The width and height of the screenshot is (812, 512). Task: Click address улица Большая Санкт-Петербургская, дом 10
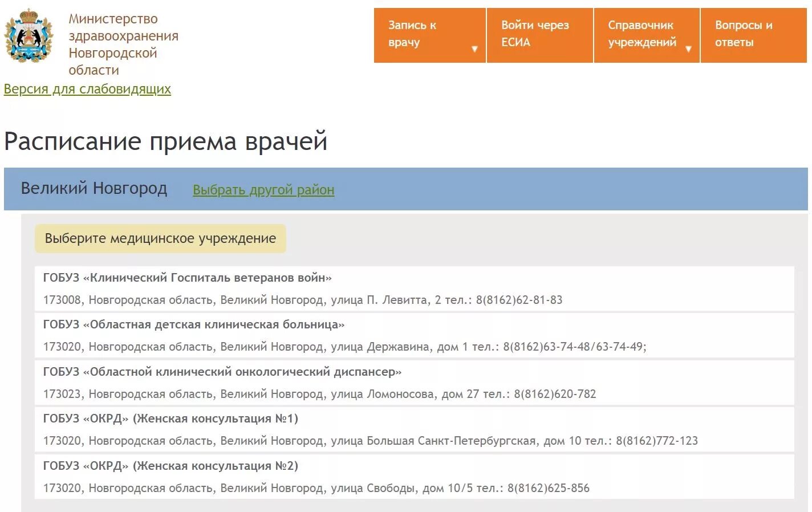point(456,441)
